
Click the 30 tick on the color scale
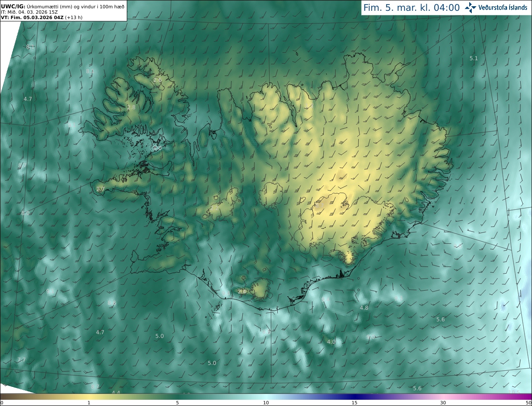[x=443, y=403]
